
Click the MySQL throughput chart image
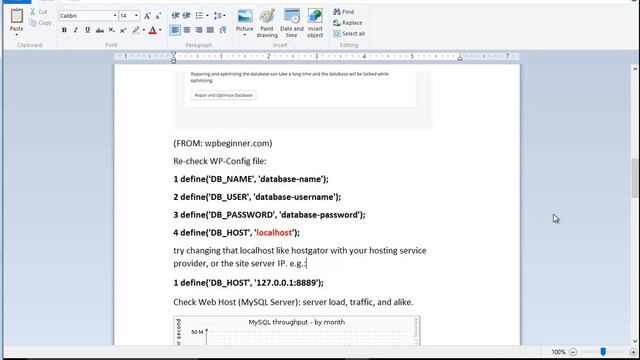click(297, 331)
